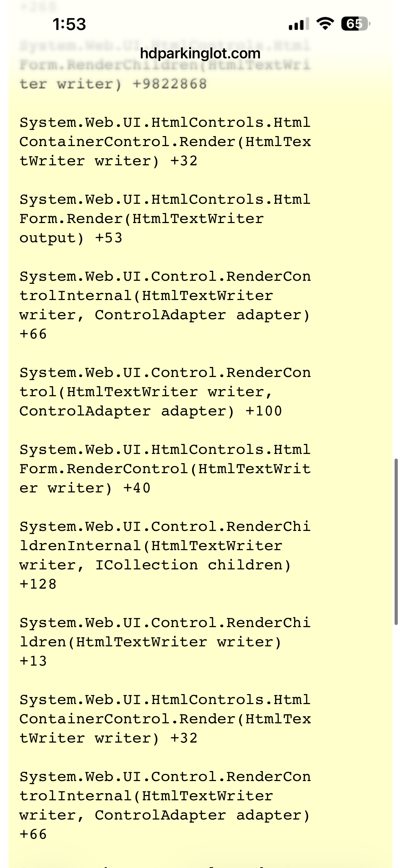Tap the cellular signal bars icon
The image size is (401, 868).
pos(298,24)
